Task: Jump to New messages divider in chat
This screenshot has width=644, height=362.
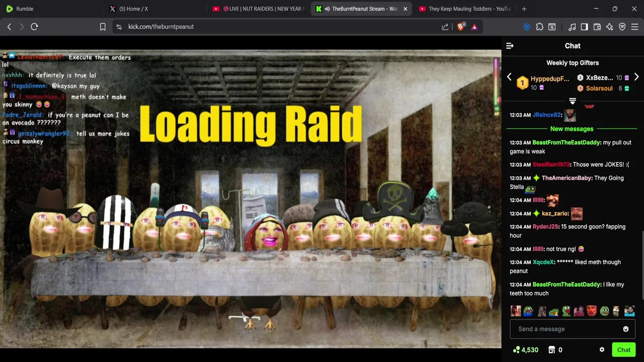Action: 572,129
